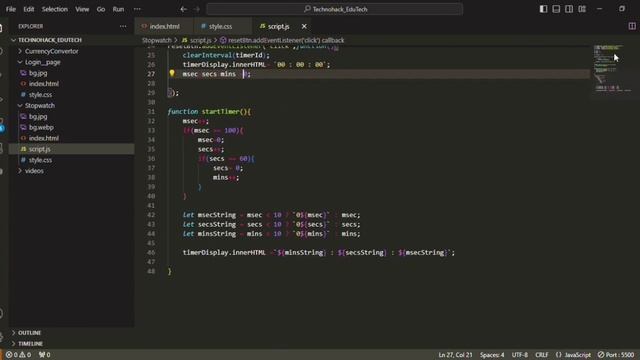Open the customize layout icon
The height and width of the screenshot is (360, 640).
click(x=582, y=9)
